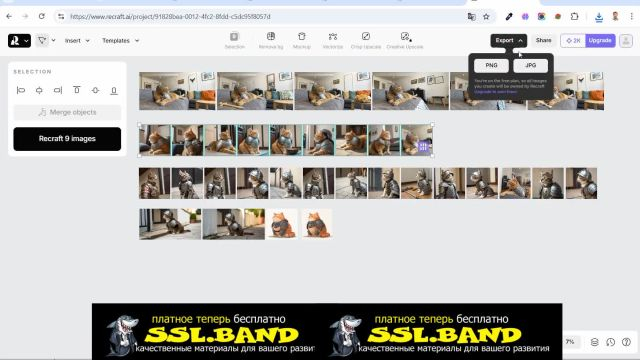The width and height of the screenshot is (640, 360).
Task: Follow the Upgrade to own them link
Action: coord(496,92)
